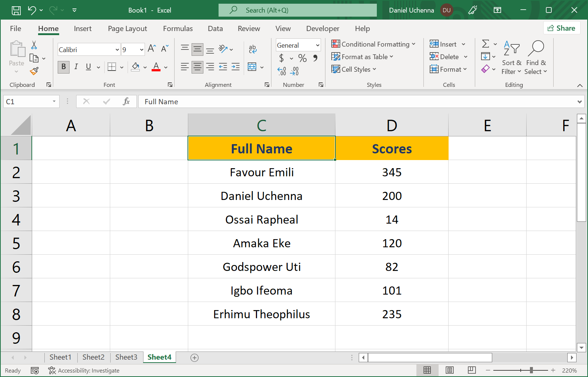Screen dimensions: 588x377
Task: Click the Percent Style icon
Action: click(302, 58)
